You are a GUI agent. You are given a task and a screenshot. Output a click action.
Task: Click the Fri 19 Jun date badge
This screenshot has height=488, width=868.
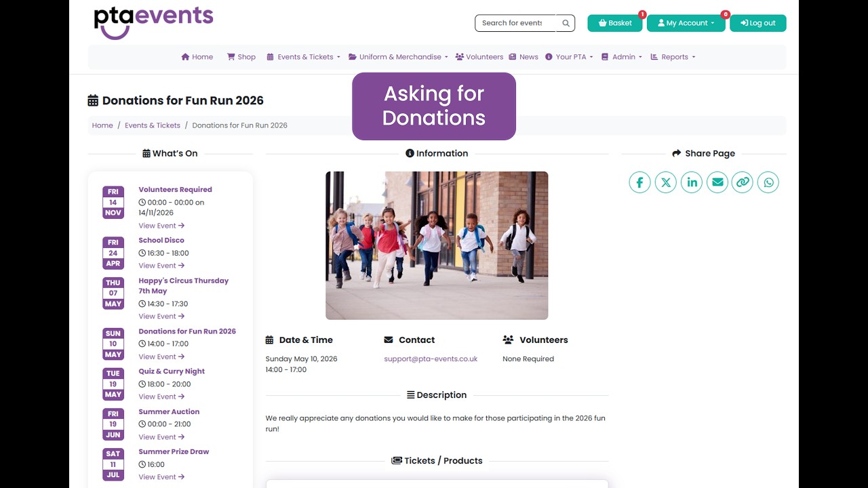pos(113,424)
